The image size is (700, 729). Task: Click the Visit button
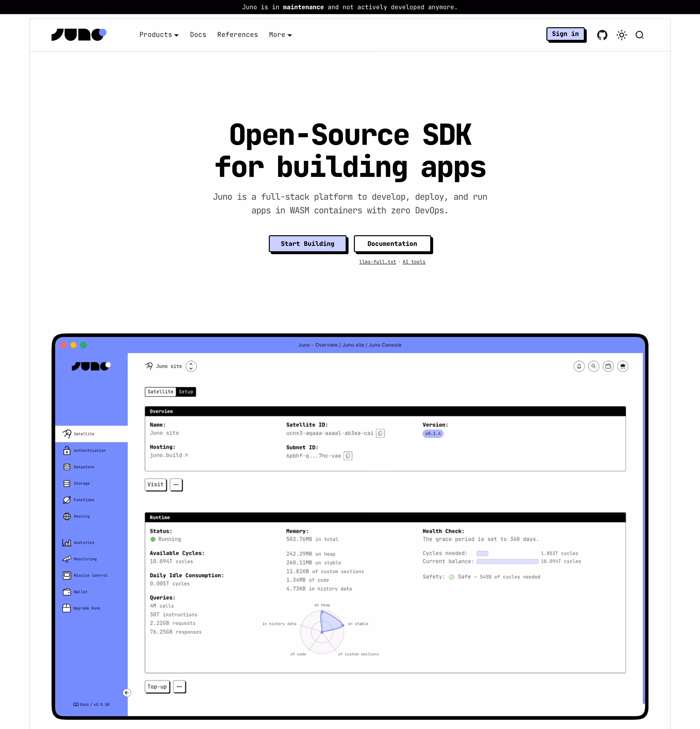[156, 484]
